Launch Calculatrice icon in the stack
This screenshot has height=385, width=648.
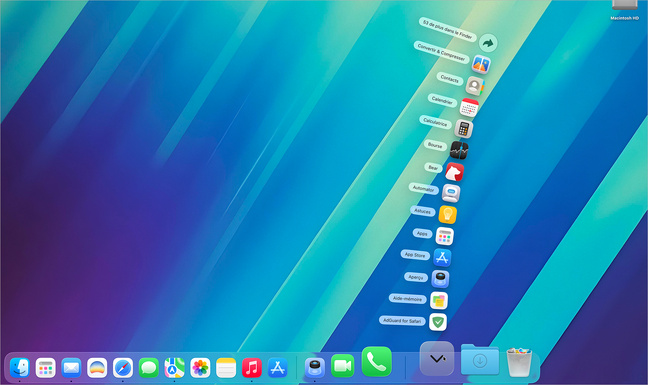tap(464, 128)
